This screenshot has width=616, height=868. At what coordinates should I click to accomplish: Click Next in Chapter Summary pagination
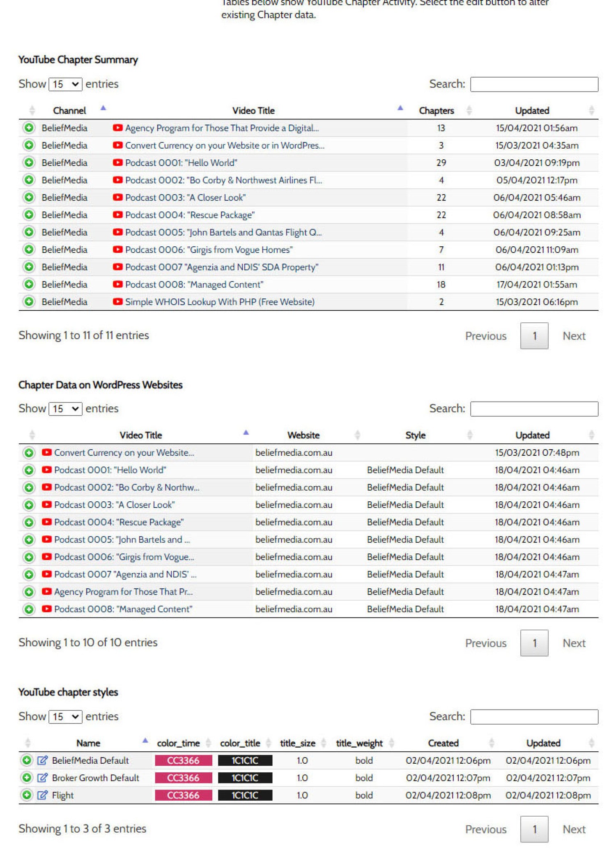[574, 336]
